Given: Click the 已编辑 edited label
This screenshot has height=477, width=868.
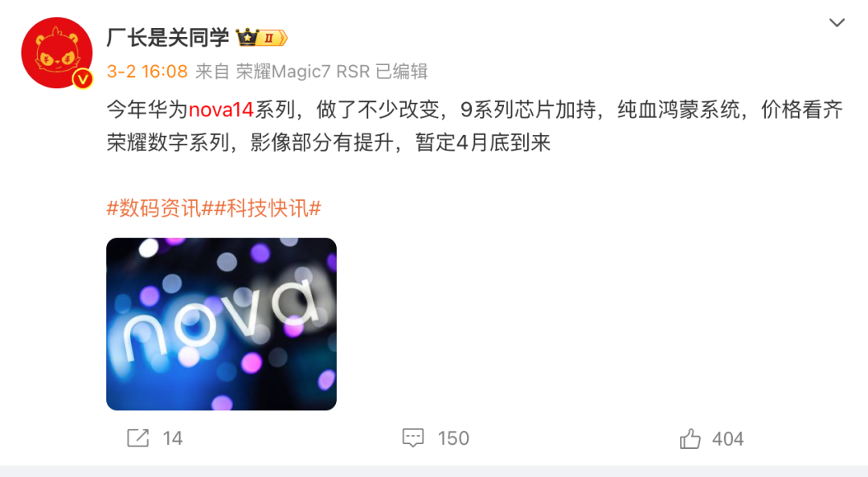Looking at the screenshot, I should coord(401,71).
